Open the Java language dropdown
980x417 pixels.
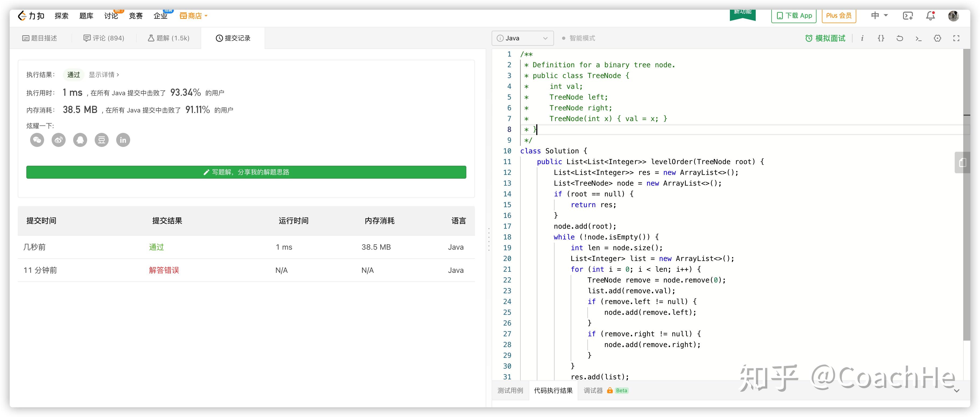point(523,38)
